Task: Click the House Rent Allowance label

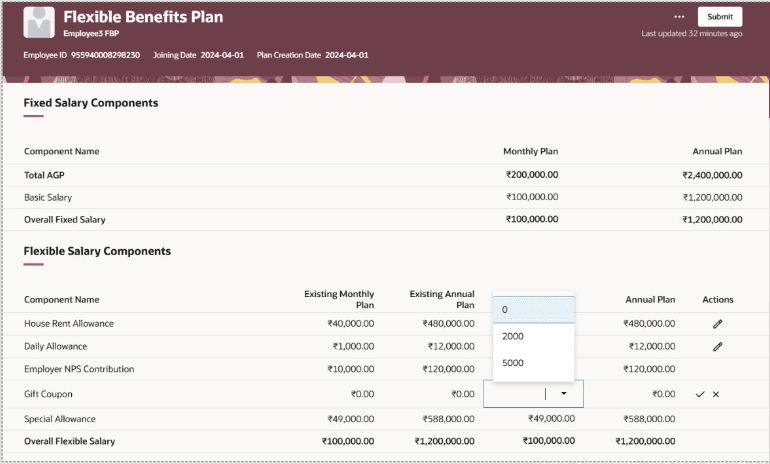Action: coord(69,324)
